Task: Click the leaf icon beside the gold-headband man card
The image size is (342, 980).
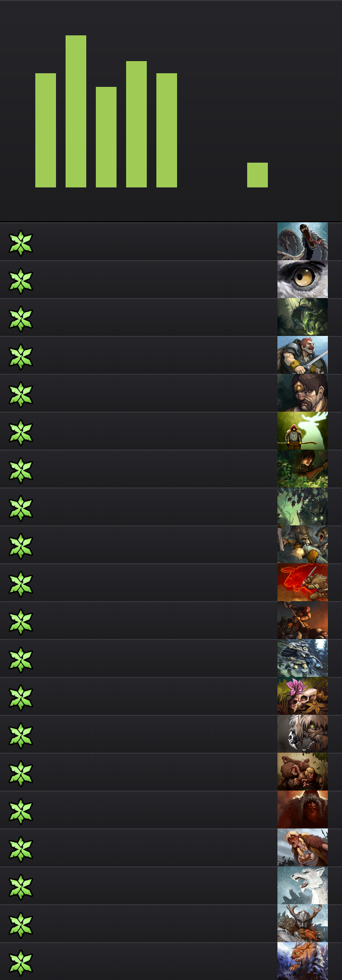Action: 21,395
